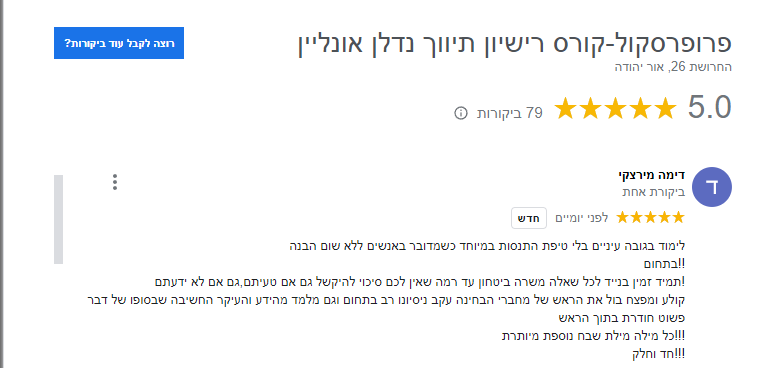
Task: Click the 'חדש' badge on the review
Action: coord(529,218)
